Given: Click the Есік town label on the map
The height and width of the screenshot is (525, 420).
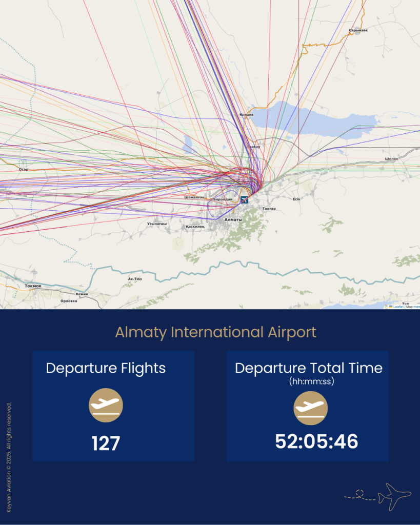Looking at the screenshot, I should [x=296, y=198].
